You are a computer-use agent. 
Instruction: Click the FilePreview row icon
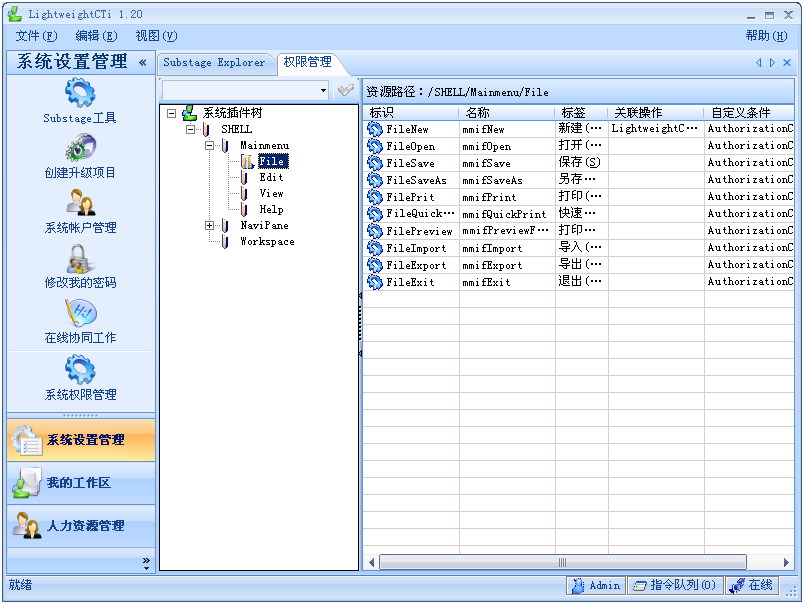[375, 231]
